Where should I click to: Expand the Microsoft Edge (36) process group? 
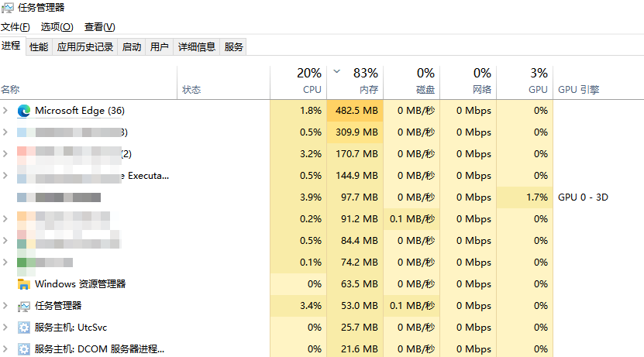click(5, 111)
